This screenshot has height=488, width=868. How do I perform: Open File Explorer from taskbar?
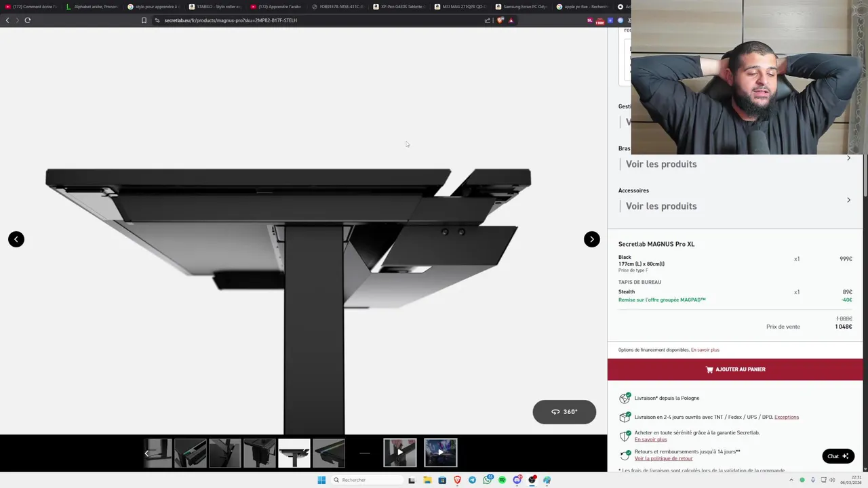[x=427, y=480]
